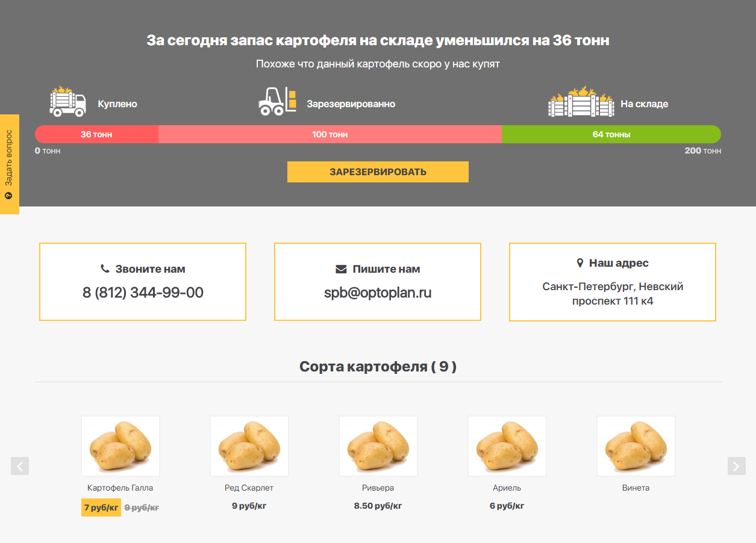Viewport: 756px width, 543px height.
Task: Click the Звоните нам heading
Action: 151,269
